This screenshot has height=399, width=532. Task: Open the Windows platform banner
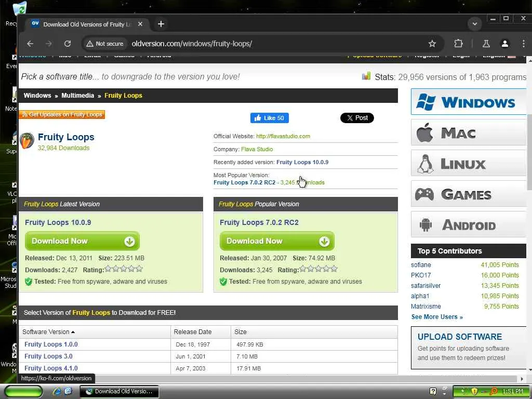click(x=468, y=102)
